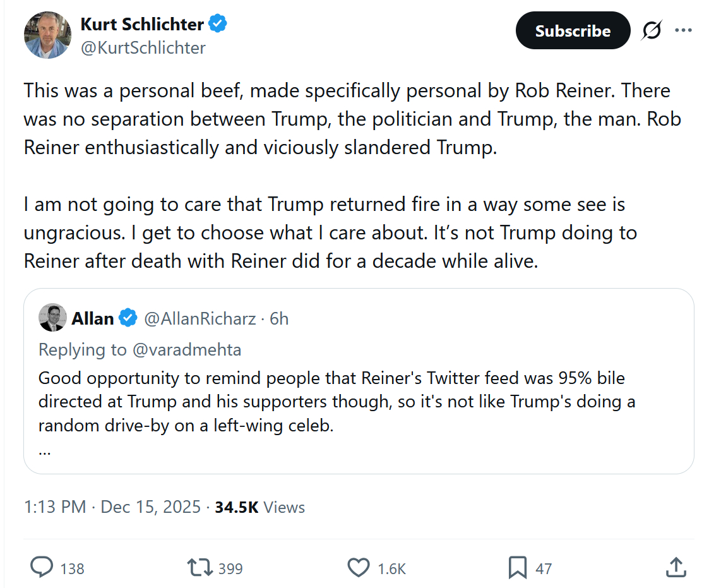Viewport: 709px width, 588px height.
Task: Open Allan's avatar in quoted post
Action: coord(52,318)
